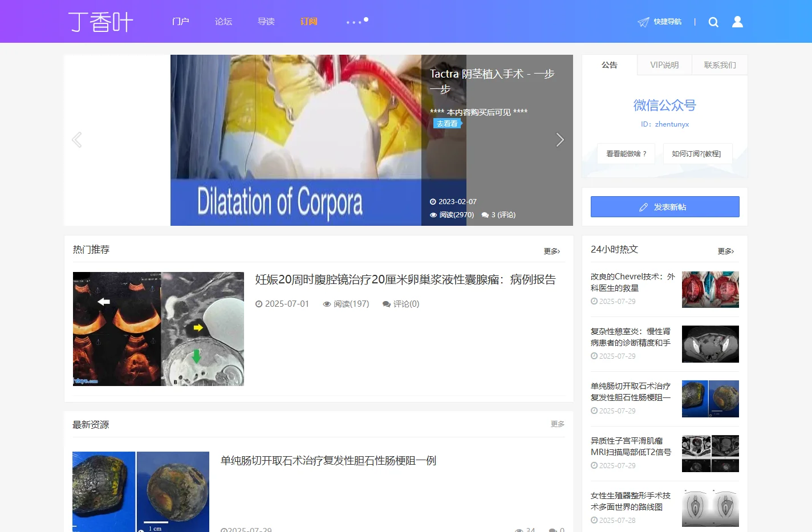The height and width of the screenshot is (532, 812).
Task: Go to 导读 nav item
Action: (266, 22)
